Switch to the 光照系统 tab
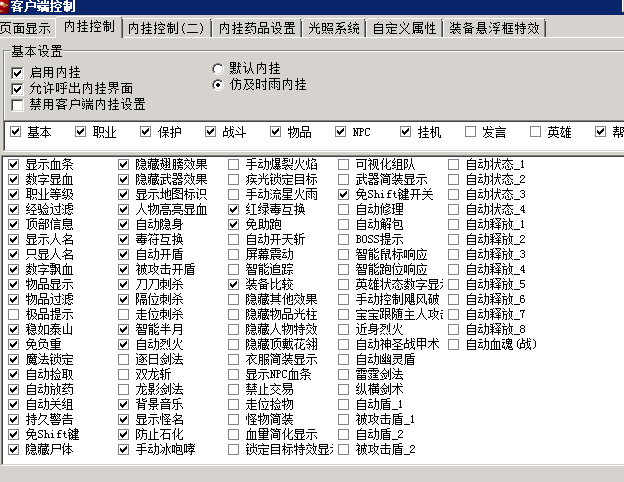 [334, 28]
